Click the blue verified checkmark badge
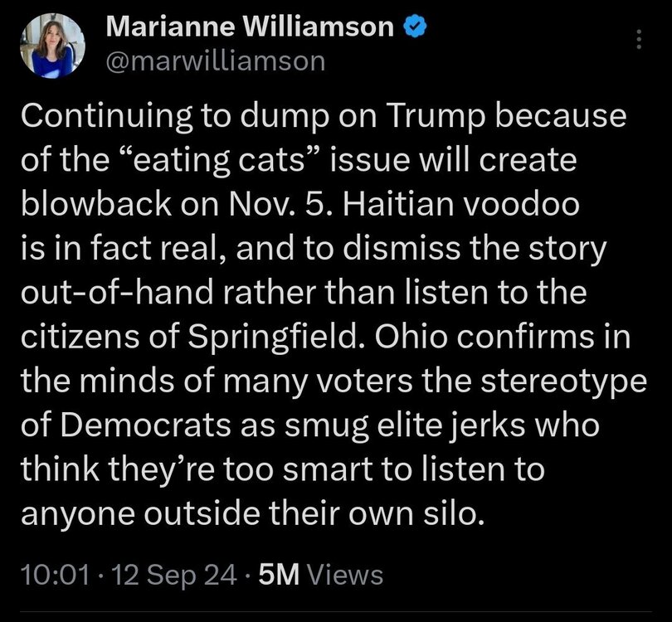Image resolution: width=672 pixels, height=622 pixels. [415, 27]
